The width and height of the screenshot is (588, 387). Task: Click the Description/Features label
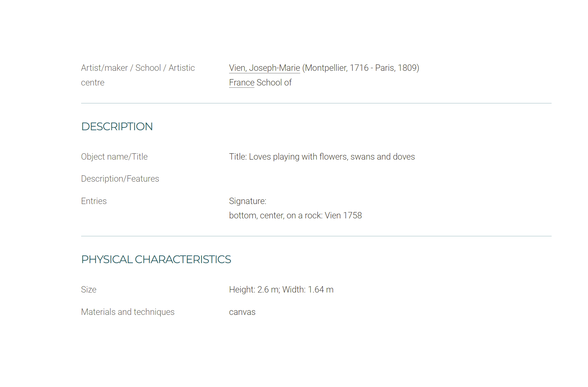[120, 179]
